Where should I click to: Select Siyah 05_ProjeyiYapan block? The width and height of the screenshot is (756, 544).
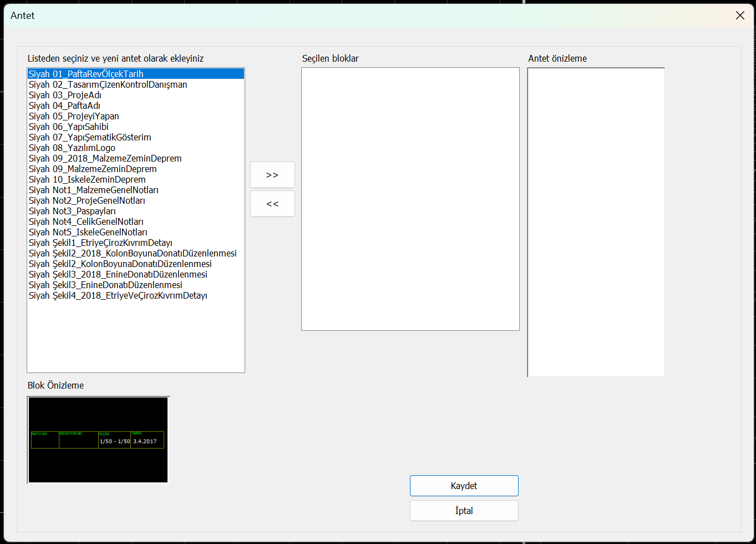[x=74, y=116]
